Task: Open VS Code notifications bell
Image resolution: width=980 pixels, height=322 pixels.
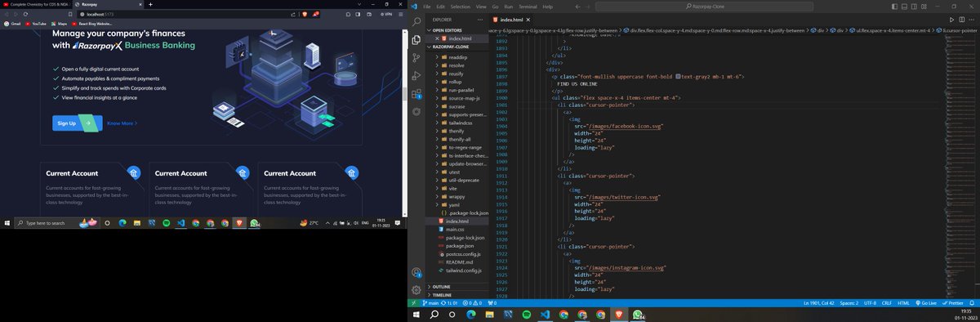Action: click(x=973, y=303)
